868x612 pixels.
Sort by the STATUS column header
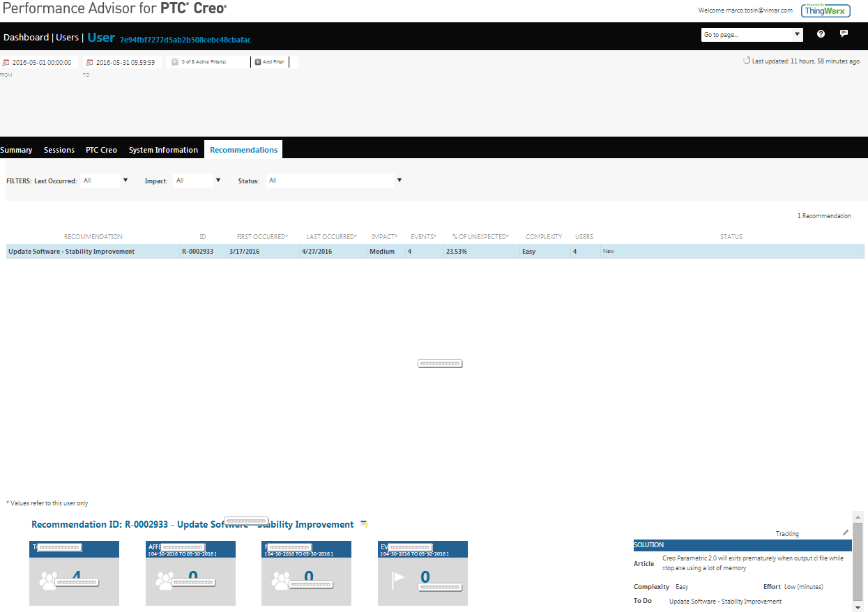[731, 237]
